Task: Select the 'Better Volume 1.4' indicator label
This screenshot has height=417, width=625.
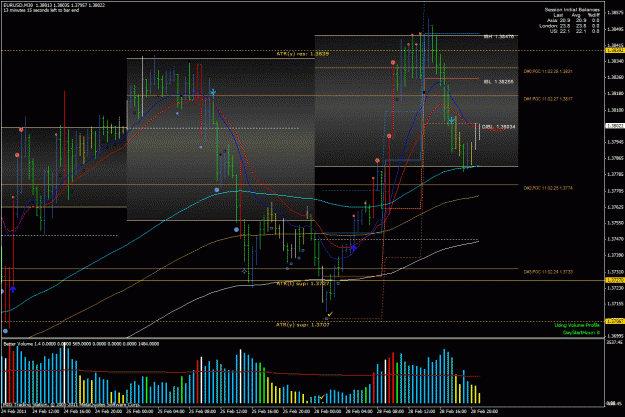Action: [20, 344]
